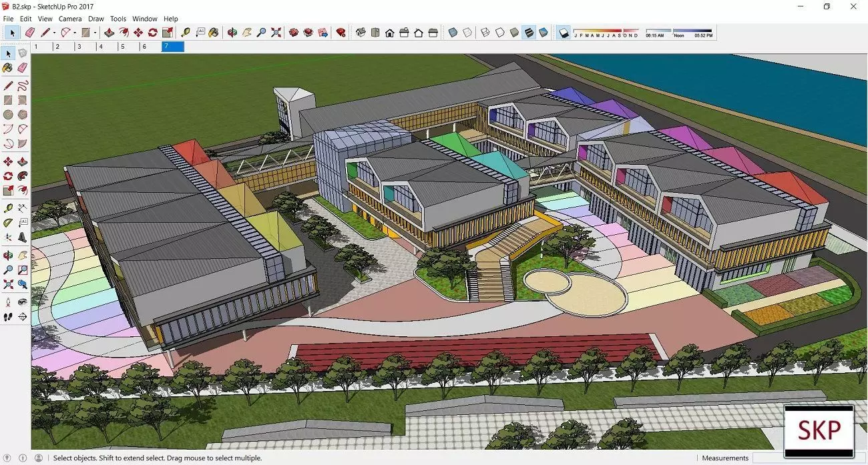Enable Shaded With Textures style

[529, 32]
